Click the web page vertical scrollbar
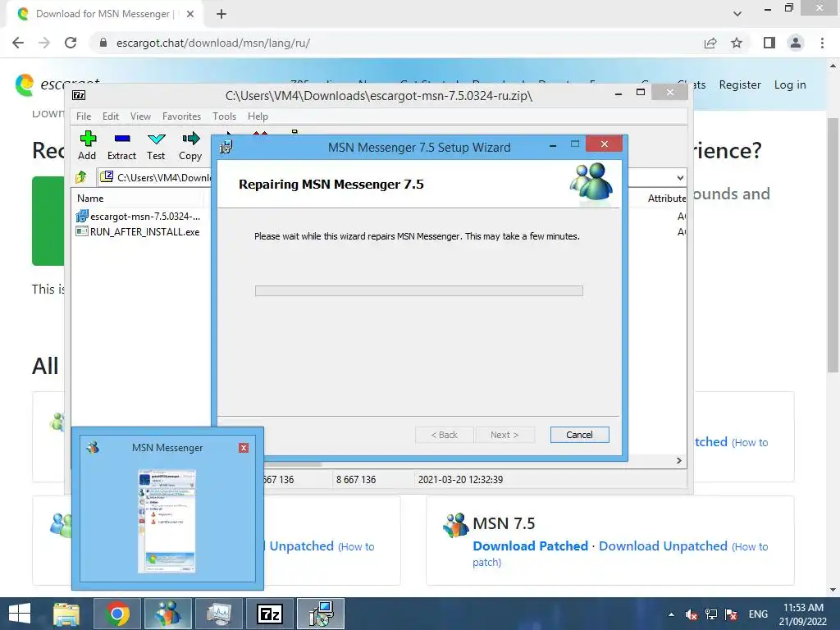 pos(833,244)
